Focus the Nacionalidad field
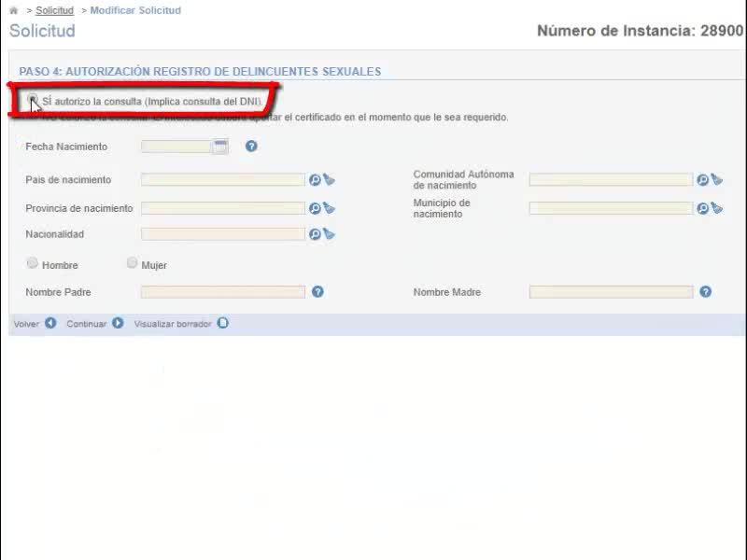The image size is (747, 560). click(x=223, y=234)
